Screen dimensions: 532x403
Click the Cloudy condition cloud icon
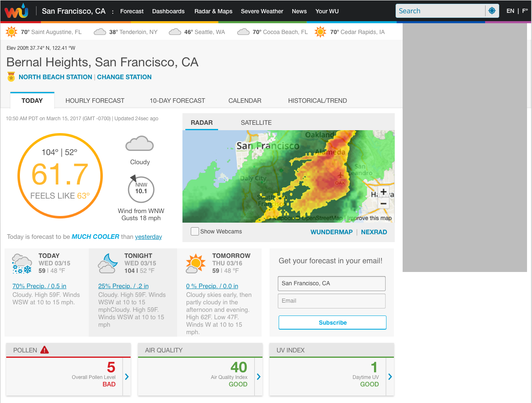[x=140, y=144]
